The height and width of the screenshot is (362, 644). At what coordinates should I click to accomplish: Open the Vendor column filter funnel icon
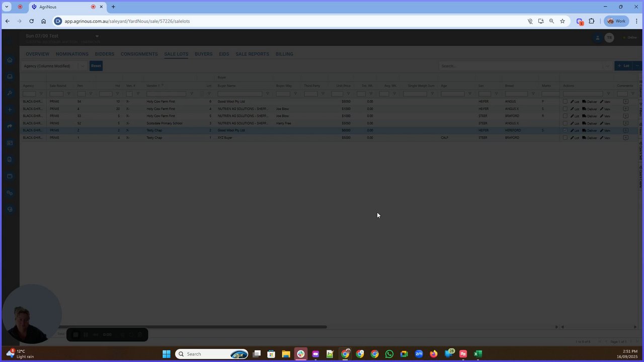coord(191,94)
